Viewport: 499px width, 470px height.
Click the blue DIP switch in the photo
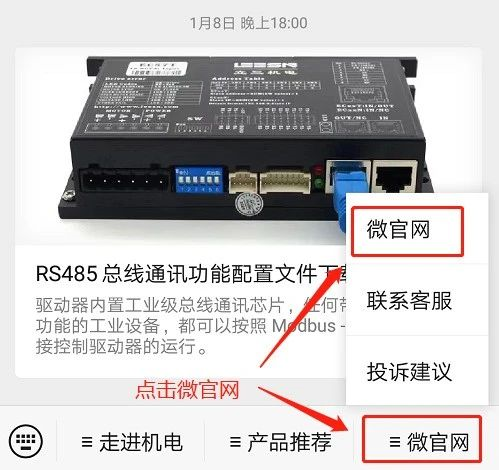click(x=199, y=180)
